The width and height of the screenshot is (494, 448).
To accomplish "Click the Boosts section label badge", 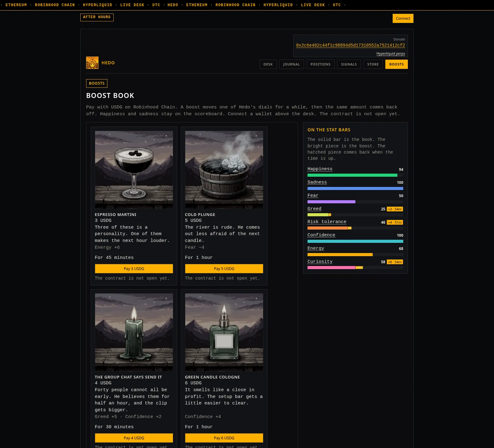I will (x=97, y=83).
